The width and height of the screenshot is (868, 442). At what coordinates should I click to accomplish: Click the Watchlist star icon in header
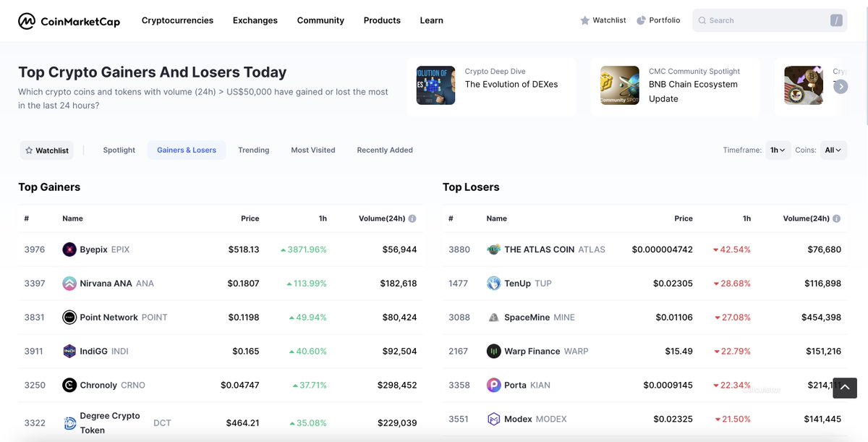[x=584, y=20]
